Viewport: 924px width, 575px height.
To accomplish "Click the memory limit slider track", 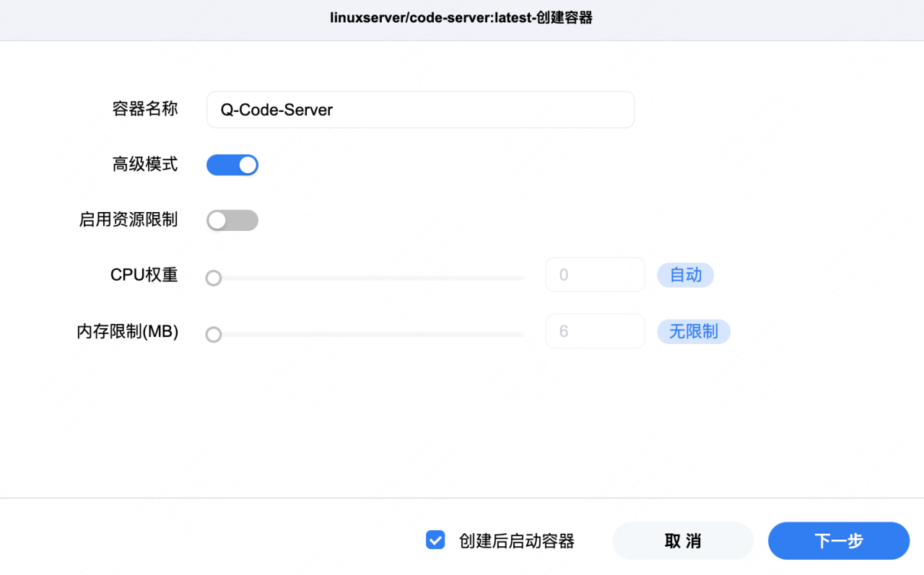I will 368,334.
